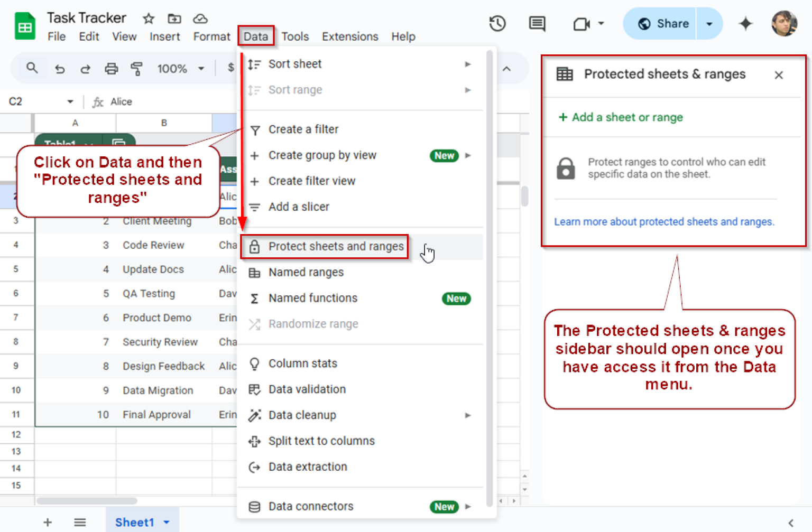812x532 pixels.
Task: Open the Sheet1 tab dropdown
Action: [x=165, y=522]
